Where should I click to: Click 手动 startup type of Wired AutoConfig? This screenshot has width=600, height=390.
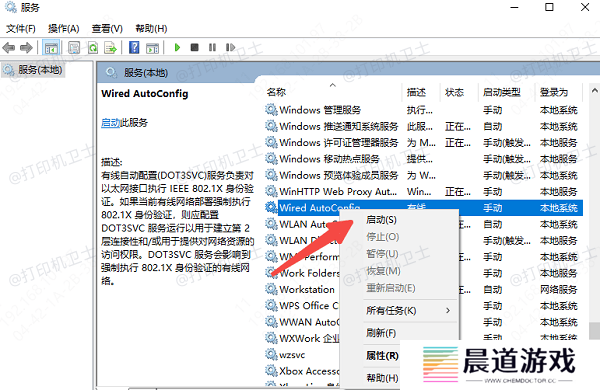492,208
